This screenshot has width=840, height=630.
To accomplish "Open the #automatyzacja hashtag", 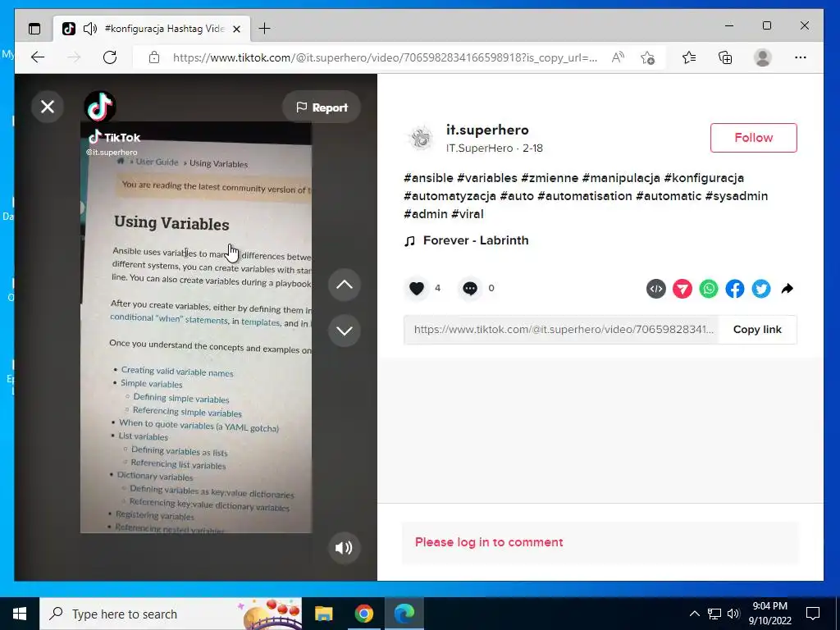I will point(450,196).
